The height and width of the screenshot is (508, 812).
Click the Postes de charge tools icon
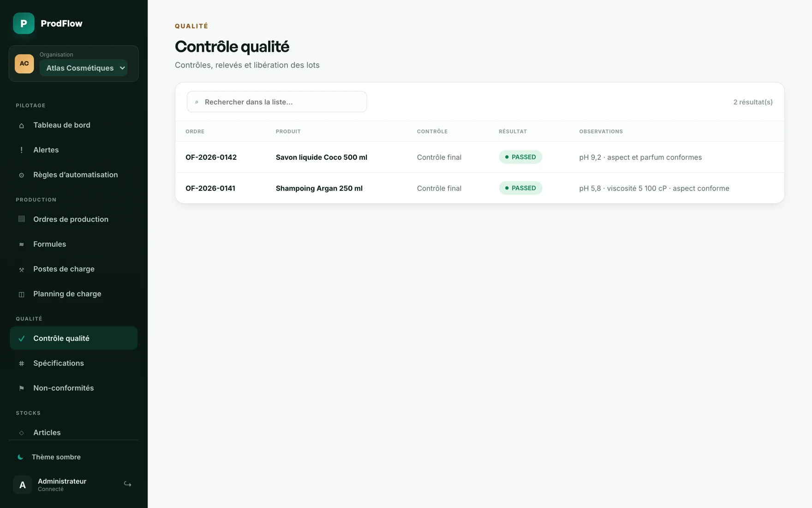tap(21, 269)
